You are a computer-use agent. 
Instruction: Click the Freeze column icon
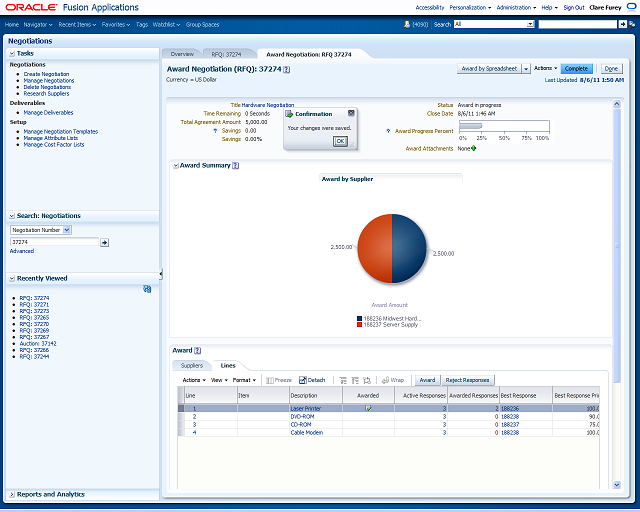(270, 380)
